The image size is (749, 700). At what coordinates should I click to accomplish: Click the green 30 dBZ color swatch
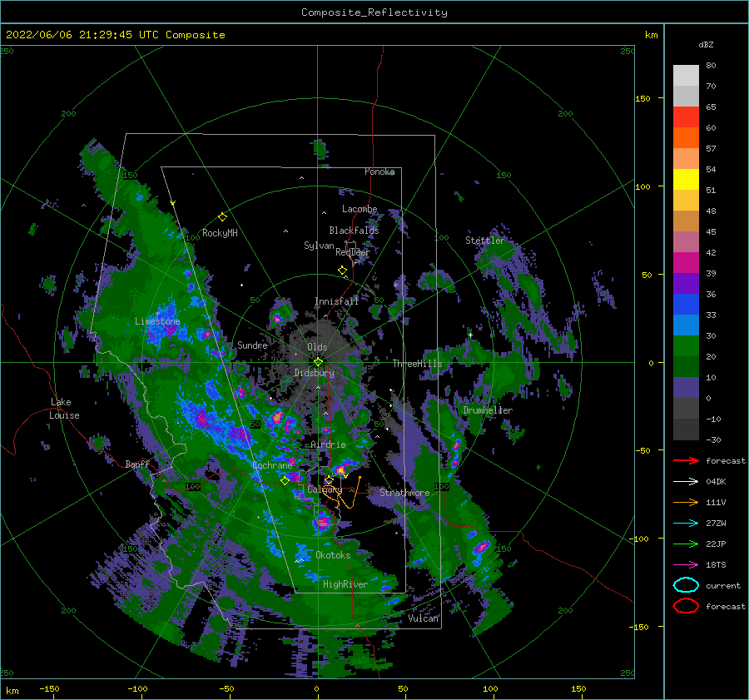click(x=686, y=345)
